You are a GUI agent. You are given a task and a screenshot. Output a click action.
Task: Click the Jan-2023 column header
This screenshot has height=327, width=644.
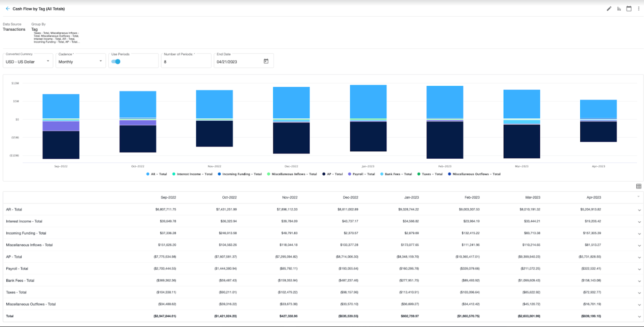coord(410,198)
